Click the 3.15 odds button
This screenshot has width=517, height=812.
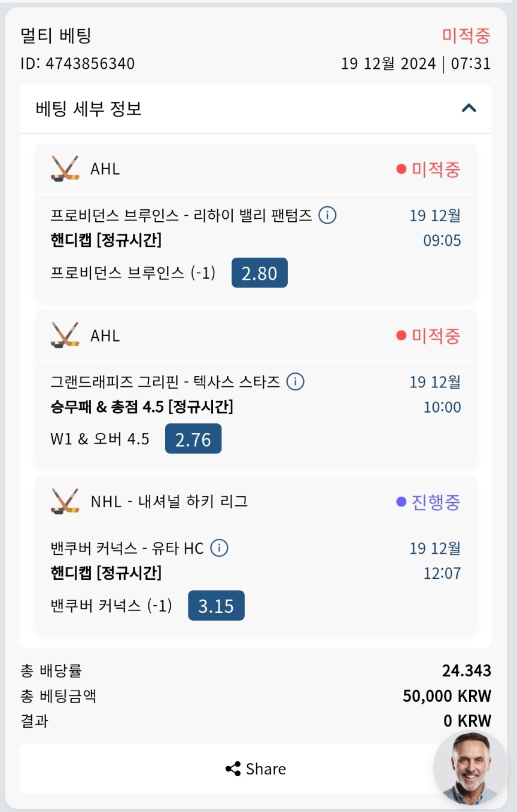coord(216,606)
